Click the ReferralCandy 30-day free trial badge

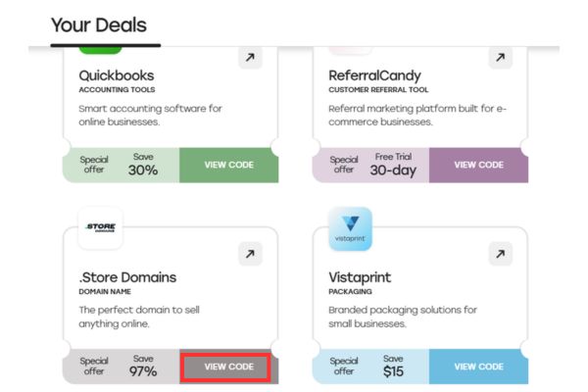coord(392,165)
